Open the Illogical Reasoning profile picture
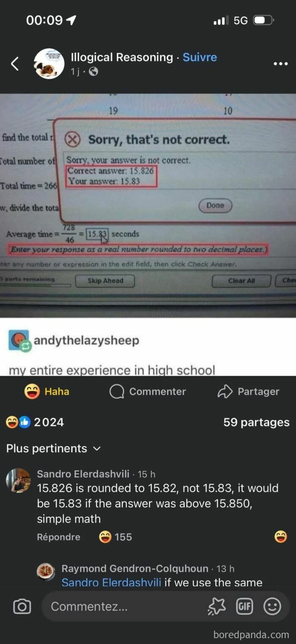296x644 pixels. pyautogui.click(x=49, y=64)
